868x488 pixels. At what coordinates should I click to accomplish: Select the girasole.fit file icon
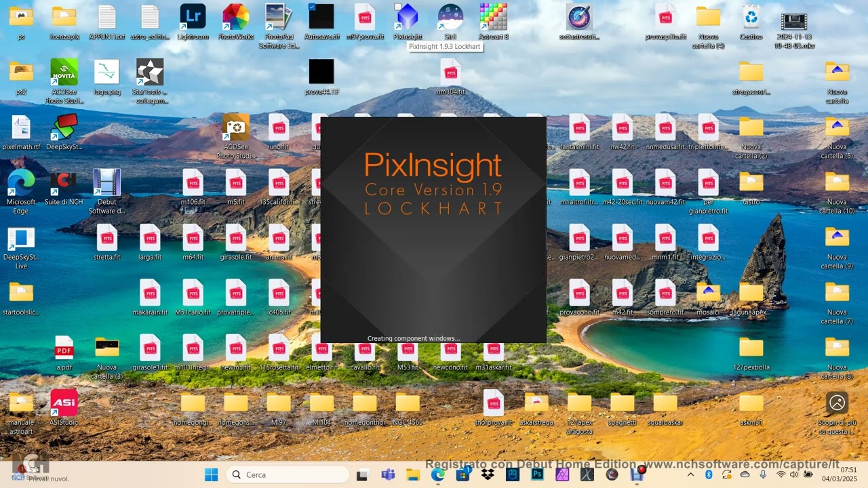pos(236,238)
